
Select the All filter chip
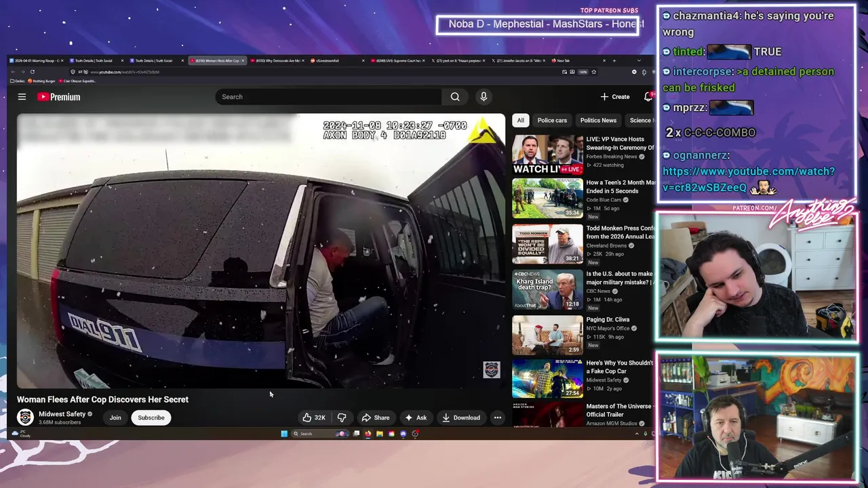(520, 120)
